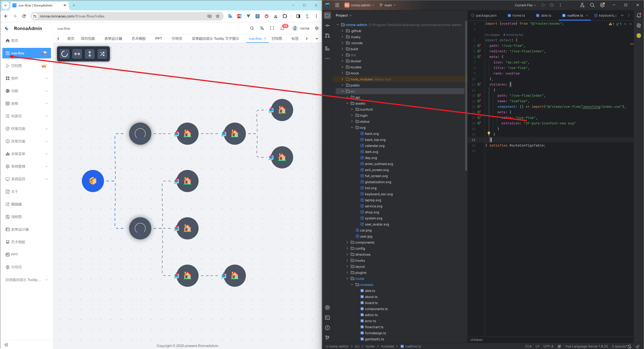Reload the page in Chrome
Image resolution: width=644 pixels, height=349 pixels.
(24, 16)
